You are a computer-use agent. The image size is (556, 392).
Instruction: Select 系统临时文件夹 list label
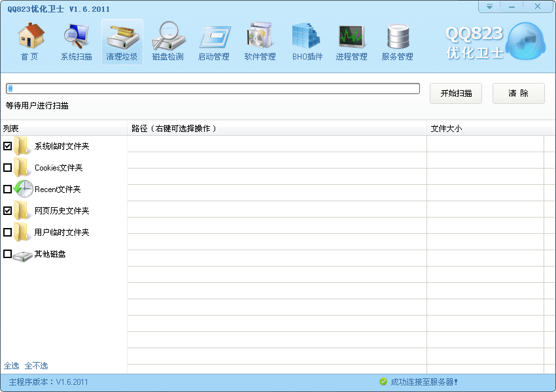[x=61, y=146]
